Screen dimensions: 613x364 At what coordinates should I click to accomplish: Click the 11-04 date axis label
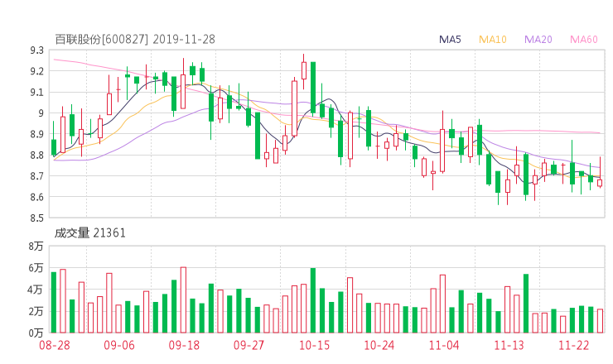[x=444, y=345]
